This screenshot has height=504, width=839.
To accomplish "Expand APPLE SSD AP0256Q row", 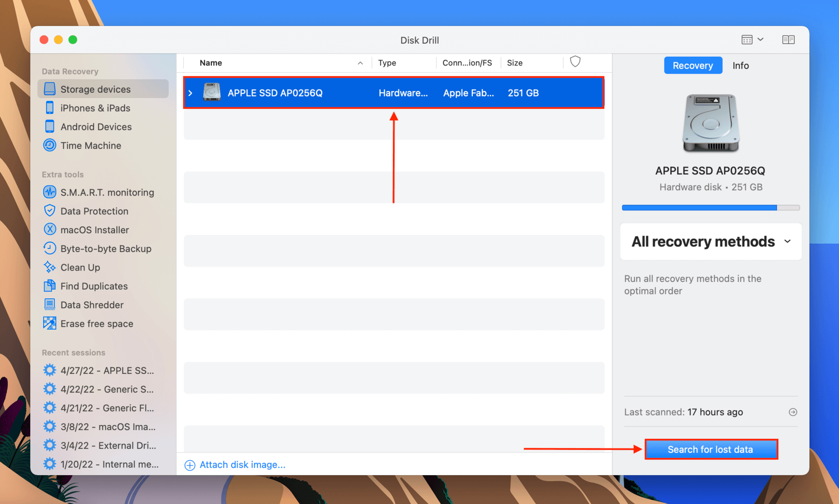I will click(x=191, y=93).
